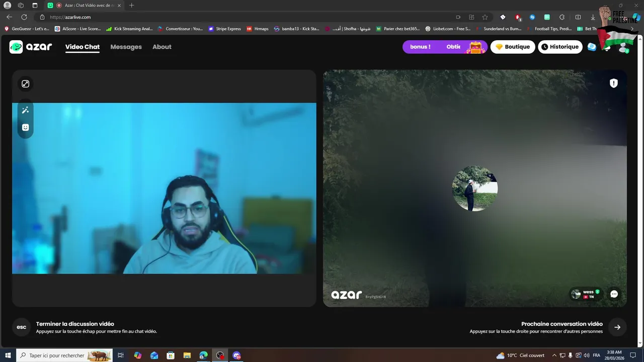Open the chat message bubble in the video
Viewport: 644px width, 362px height.
tap(614, 294)
